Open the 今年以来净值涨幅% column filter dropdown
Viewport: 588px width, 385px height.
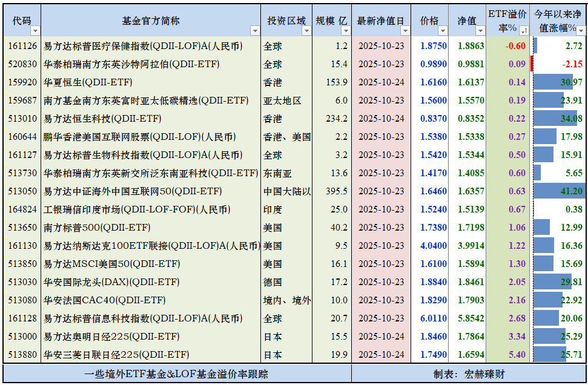(581, 31)
